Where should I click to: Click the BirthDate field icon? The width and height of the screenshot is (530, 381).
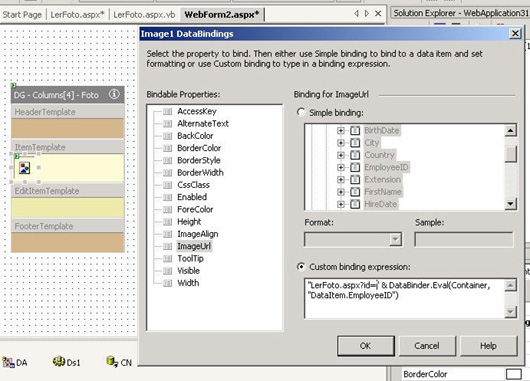tap(355, 130)
